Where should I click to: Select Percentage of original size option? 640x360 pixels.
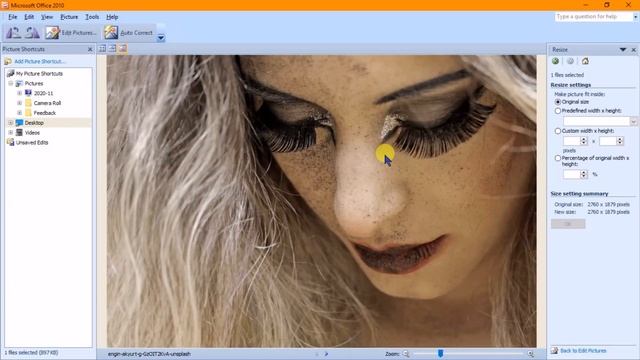(558, 158)
